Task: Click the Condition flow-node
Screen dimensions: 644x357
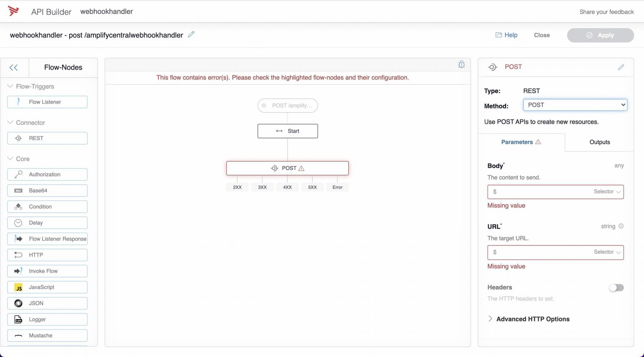Action: (47, 207)
